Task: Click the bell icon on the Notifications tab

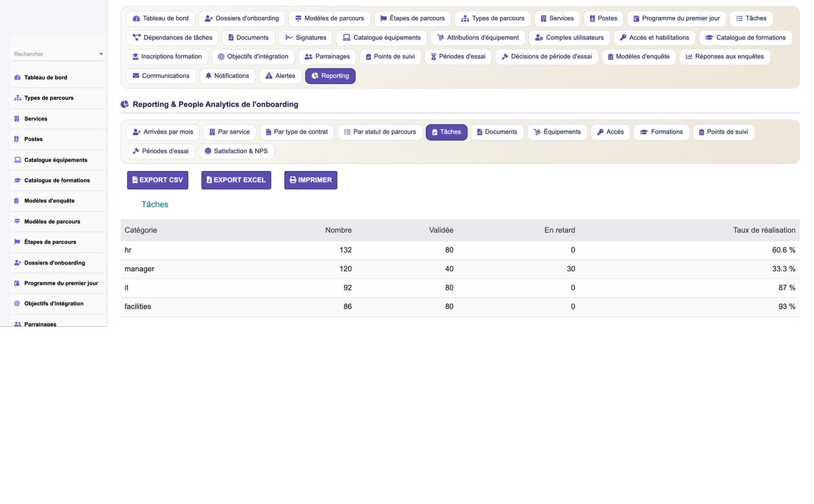Action: pyautogui.click(x=208, y=76)
